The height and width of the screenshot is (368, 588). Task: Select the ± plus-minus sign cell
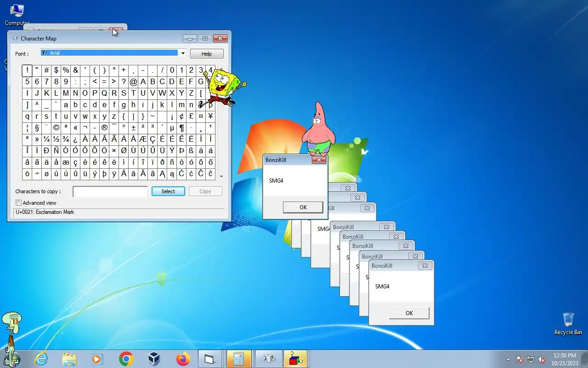[x=133, y=128]
